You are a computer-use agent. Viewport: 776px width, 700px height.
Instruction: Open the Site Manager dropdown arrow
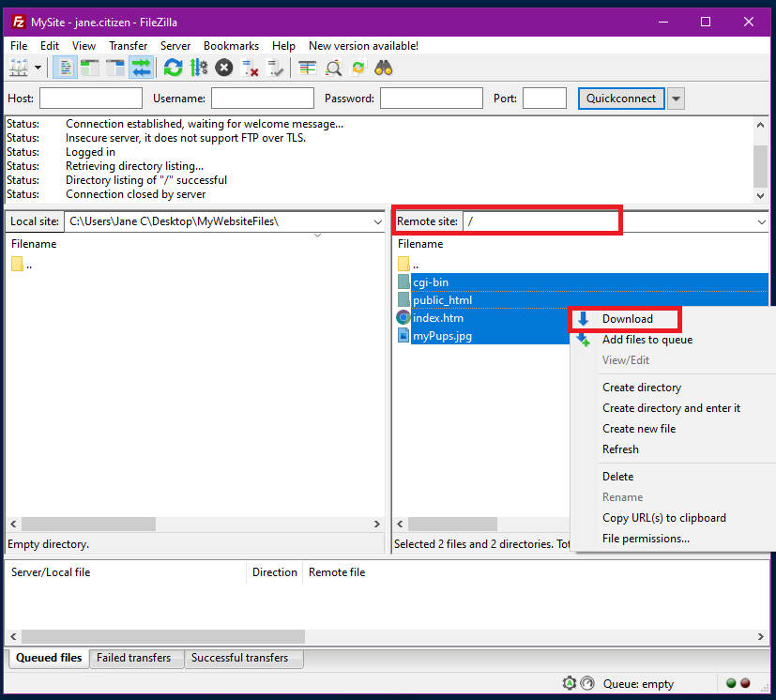point(38,67)
